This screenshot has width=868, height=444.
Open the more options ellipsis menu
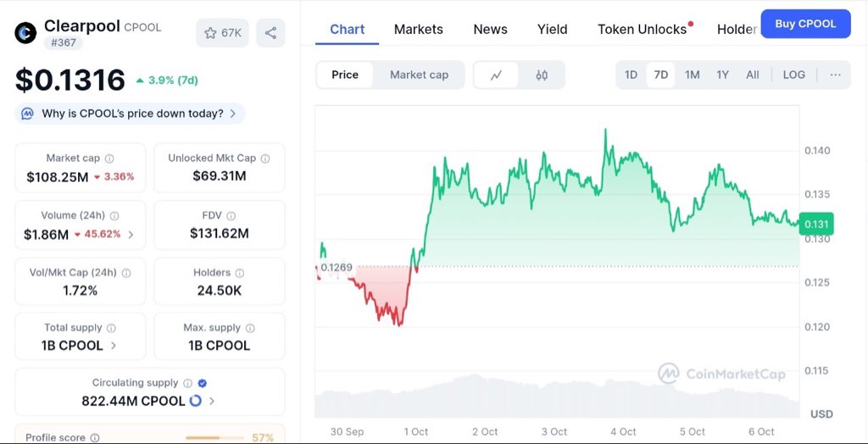[x=835, y=75]
